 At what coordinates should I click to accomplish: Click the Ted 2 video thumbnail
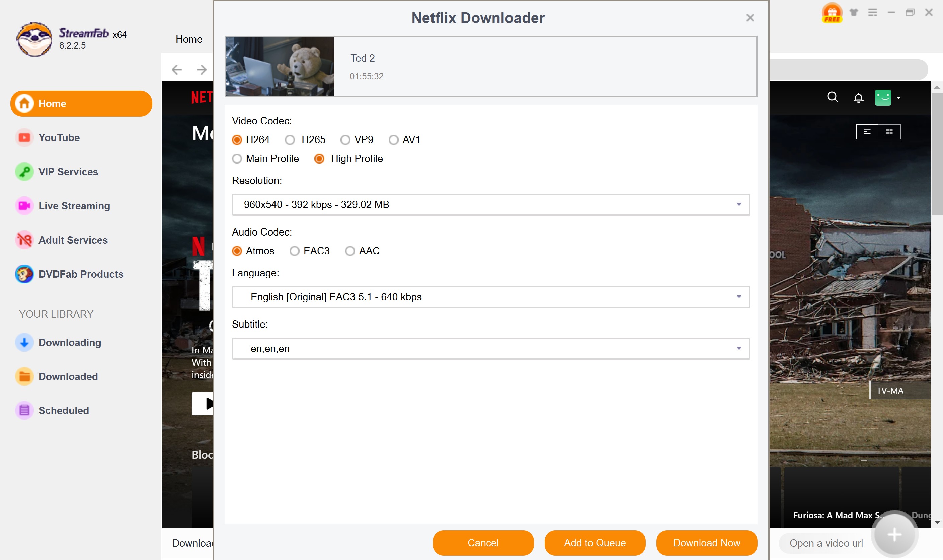pyautogui.click(x=280, y=67)
